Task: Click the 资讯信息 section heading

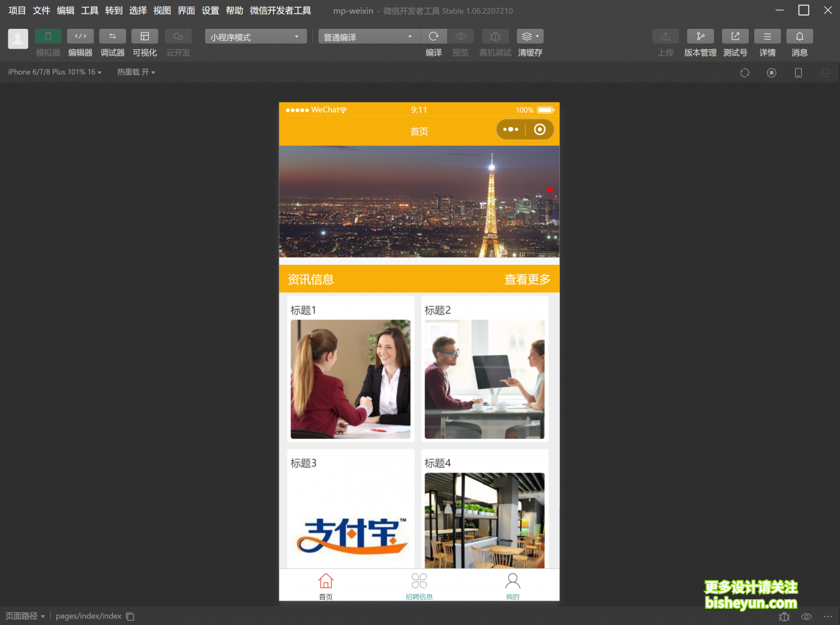Action: click(311, 279)
